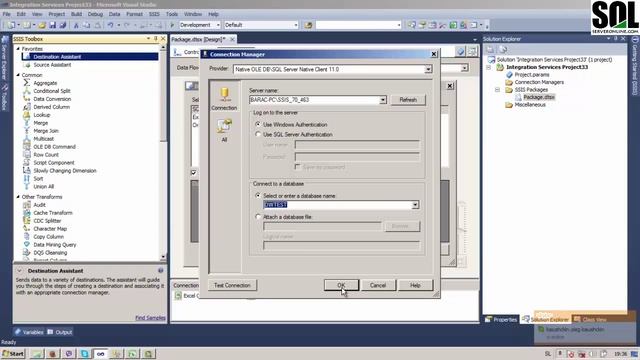Click the Save icon in the toolbar

52,25
